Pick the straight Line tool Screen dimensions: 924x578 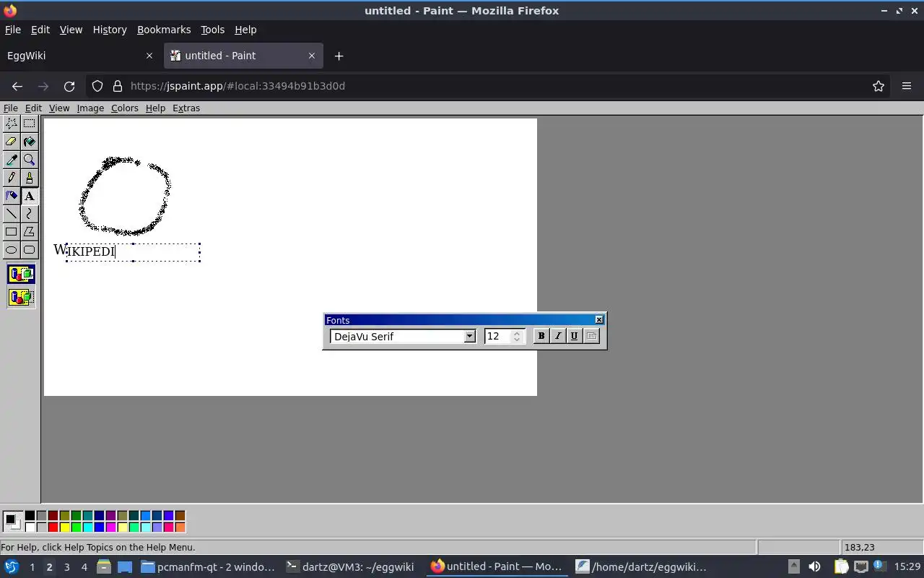(x=11, y=214)
